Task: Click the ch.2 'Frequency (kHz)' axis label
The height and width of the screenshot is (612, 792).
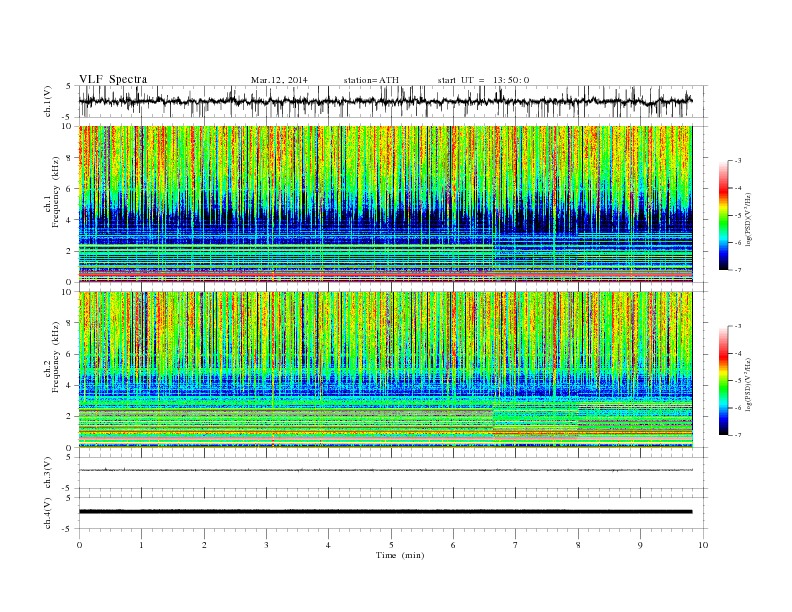Action: [55, 357]
